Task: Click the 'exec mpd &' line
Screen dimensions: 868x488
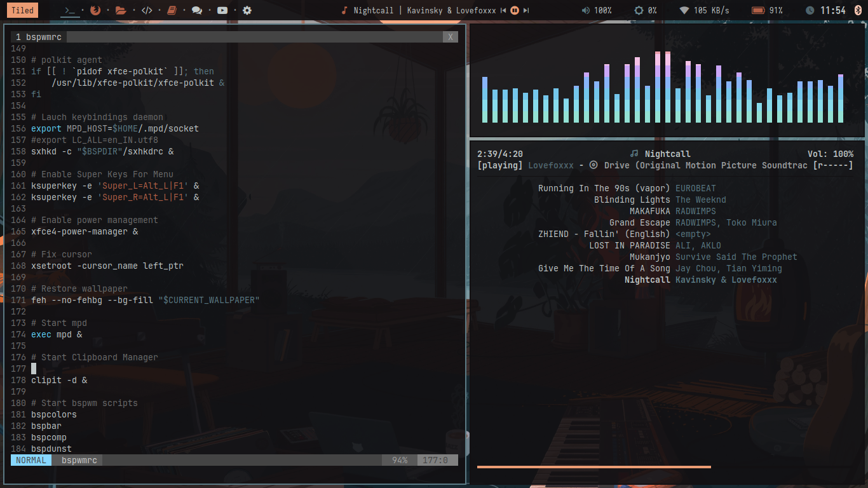Action: 57,334
